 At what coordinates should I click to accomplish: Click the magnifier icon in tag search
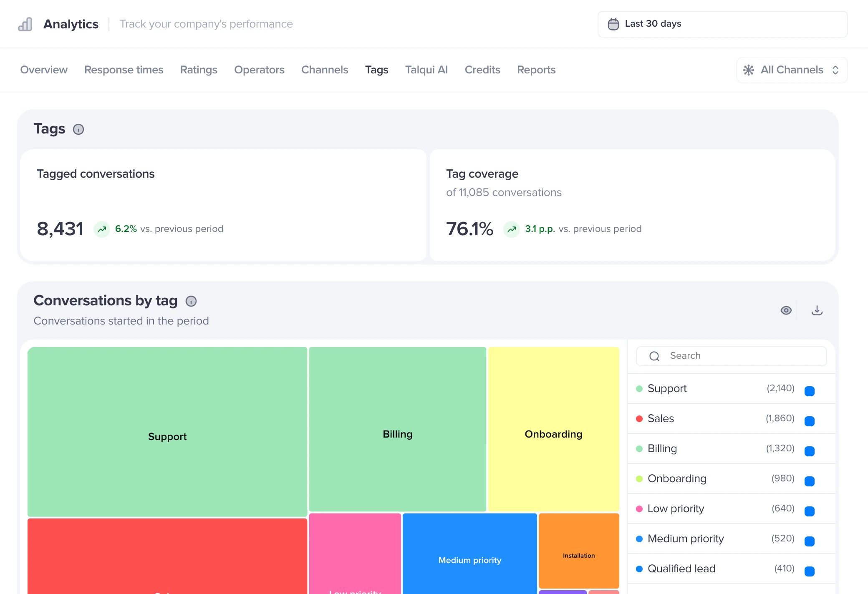[654, 356]
